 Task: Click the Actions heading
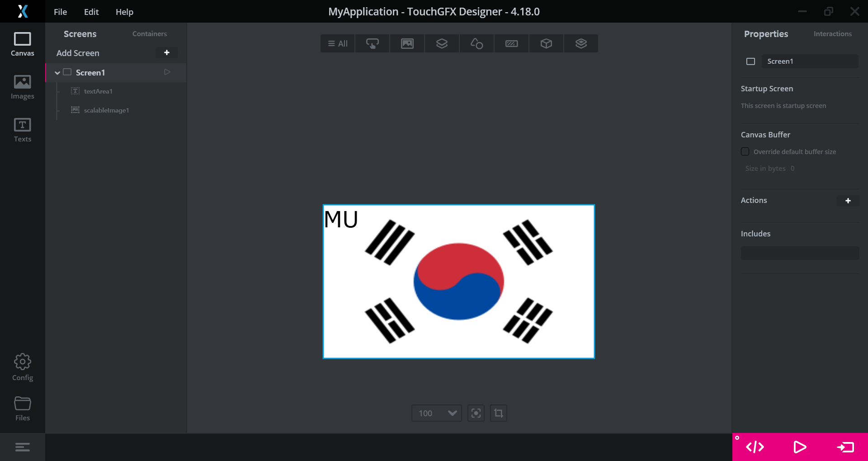[754, 200]
